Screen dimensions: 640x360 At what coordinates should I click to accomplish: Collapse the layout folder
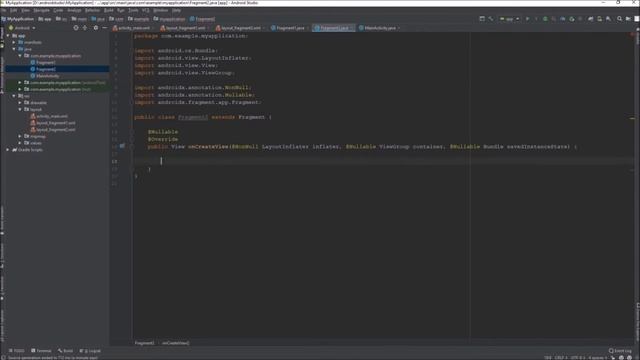(20, 109)
